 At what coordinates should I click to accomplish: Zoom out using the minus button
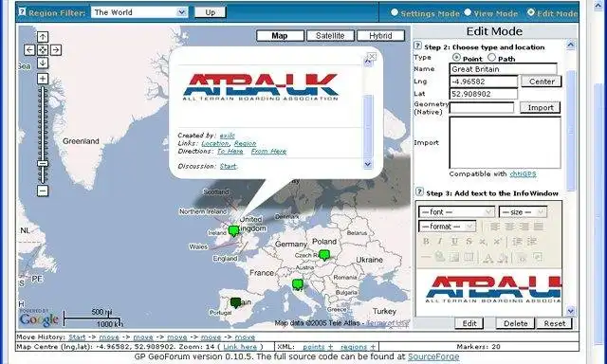(43, 191)
